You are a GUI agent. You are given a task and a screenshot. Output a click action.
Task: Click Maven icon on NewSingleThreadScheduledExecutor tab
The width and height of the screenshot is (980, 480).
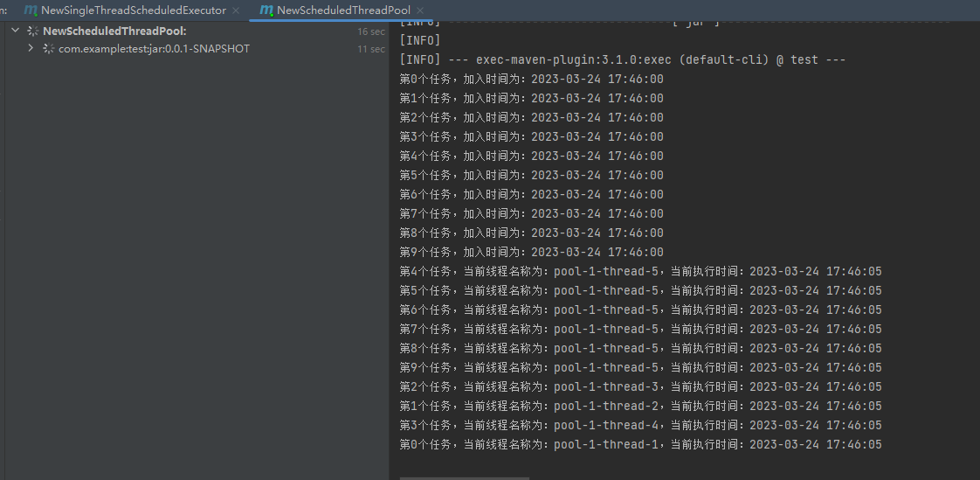30,10
